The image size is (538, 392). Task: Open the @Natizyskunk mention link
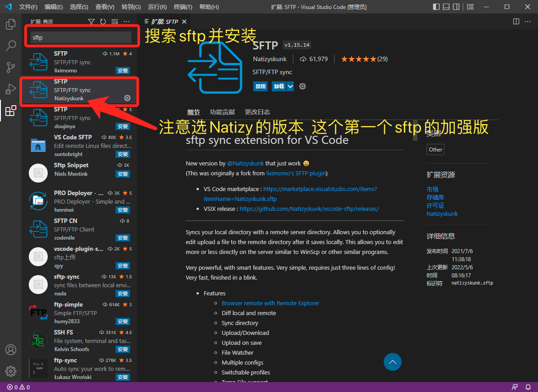(x=245, y=164)
